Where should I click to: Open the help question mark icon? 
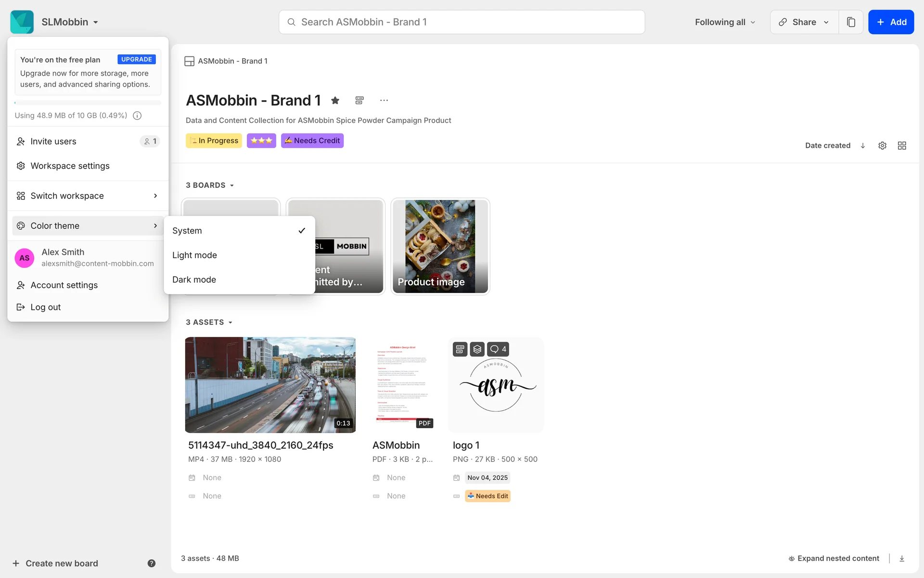click(x=151, y=563)
